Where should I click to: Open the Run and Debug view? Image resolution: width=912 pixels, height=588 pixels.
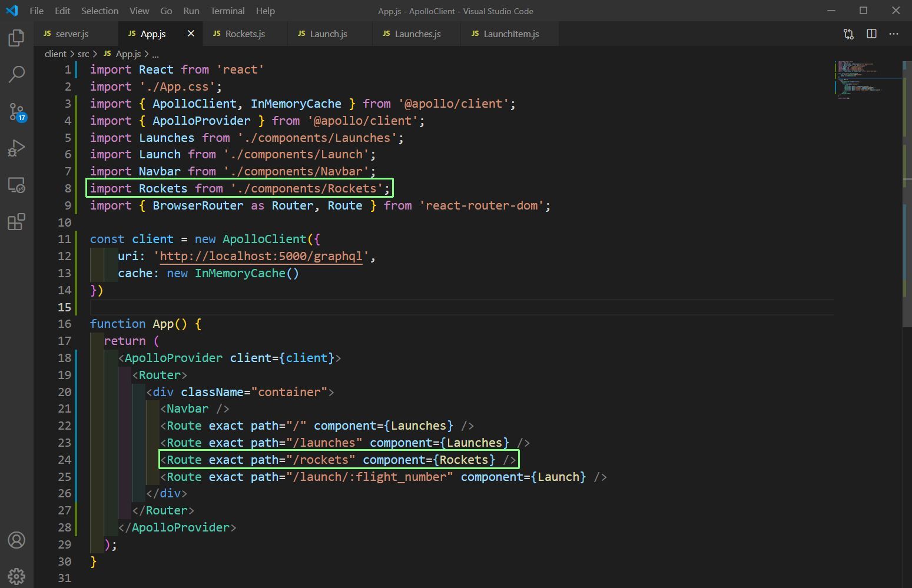pos(16,148)
